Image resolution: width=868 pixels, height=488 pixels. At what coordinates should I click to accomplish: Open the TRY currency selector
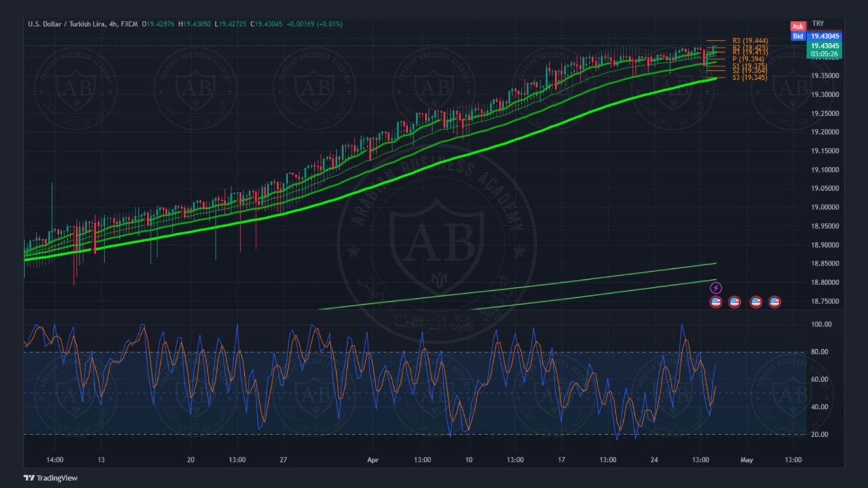click(x=818, y=24)
